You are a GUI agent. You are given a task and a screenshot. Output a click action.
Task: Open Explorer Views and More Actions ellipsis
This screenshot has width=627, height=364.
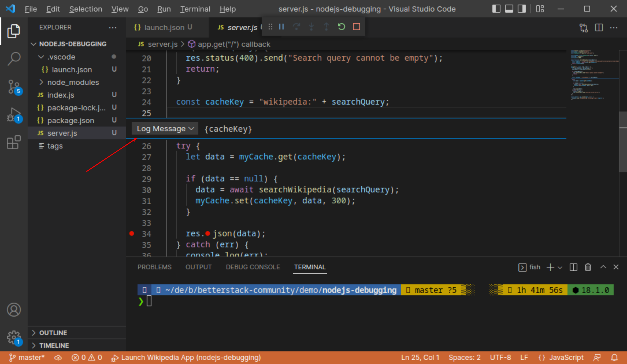pyautogui.click(x=113, y=27)
